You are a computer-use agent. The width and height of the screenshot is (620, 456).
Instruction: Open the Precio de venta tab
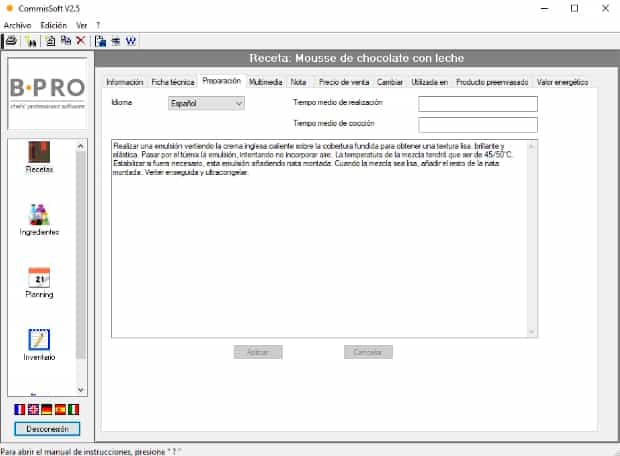tap(343, 82)
